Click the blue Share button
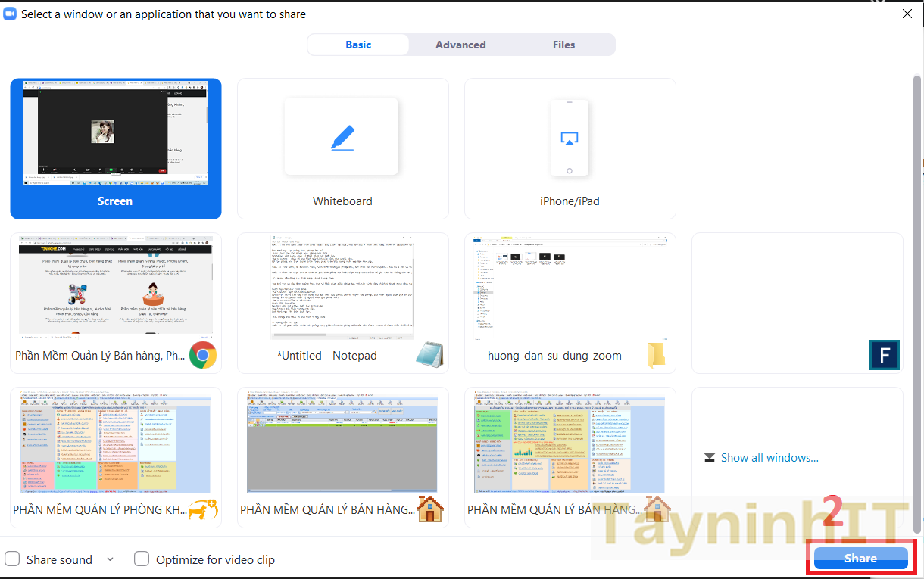This screenshot has height=579, width=924. (860, 559)
